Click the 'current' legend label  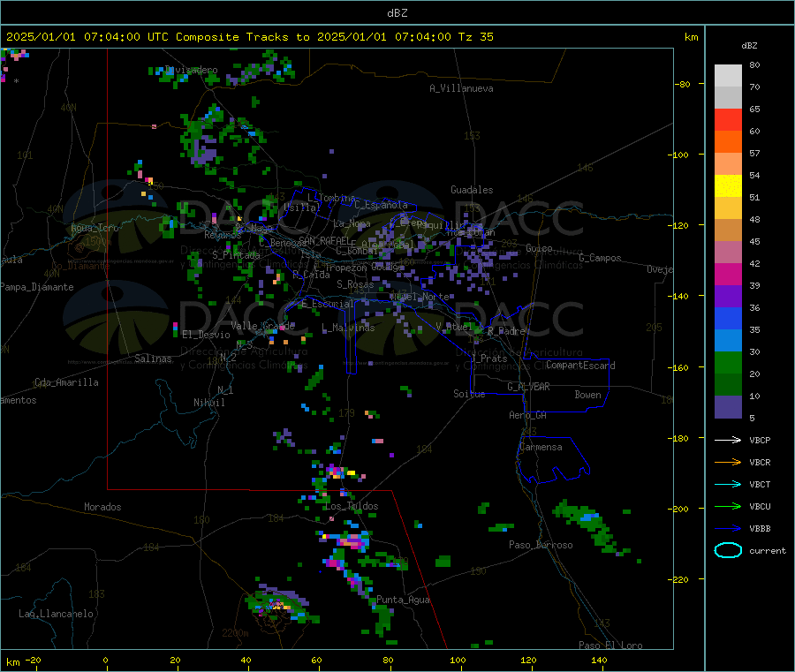(767, 550)
